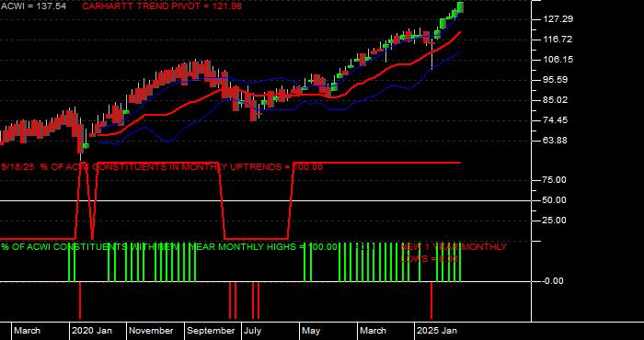Image resolution: width=644 pixels, height=340 pixels.
Task: Select the November date label
Action: tap(152, 331)
